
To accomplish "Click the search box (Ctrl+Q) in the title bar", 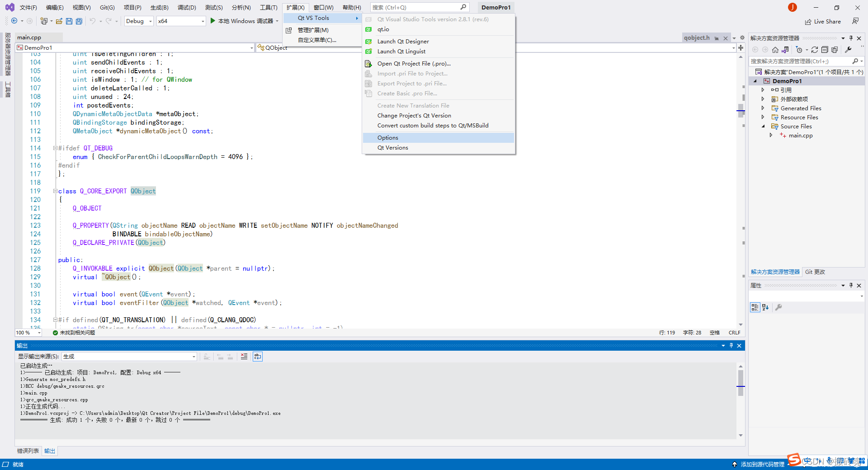I will pyautogui.click(x=420, y=7).
